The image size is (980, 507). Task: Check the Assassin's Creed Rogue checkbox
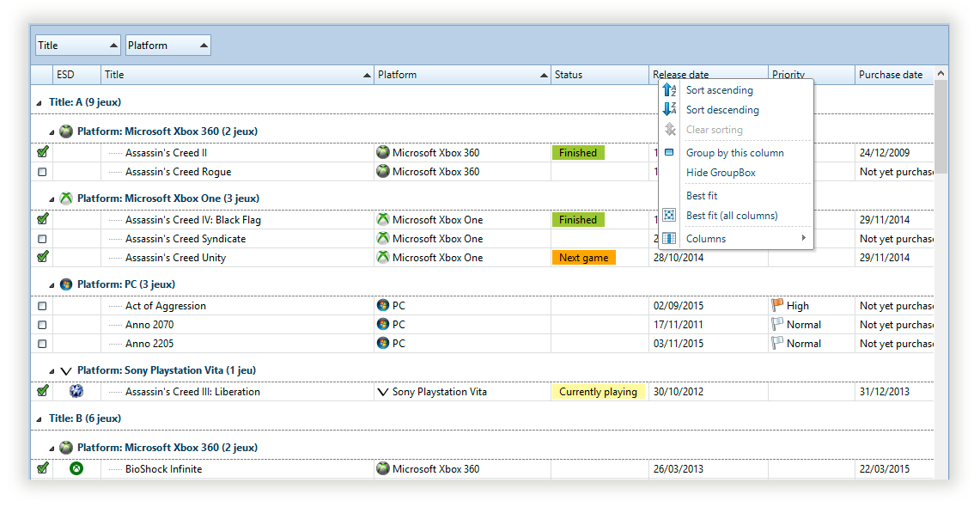click(41, 171)
